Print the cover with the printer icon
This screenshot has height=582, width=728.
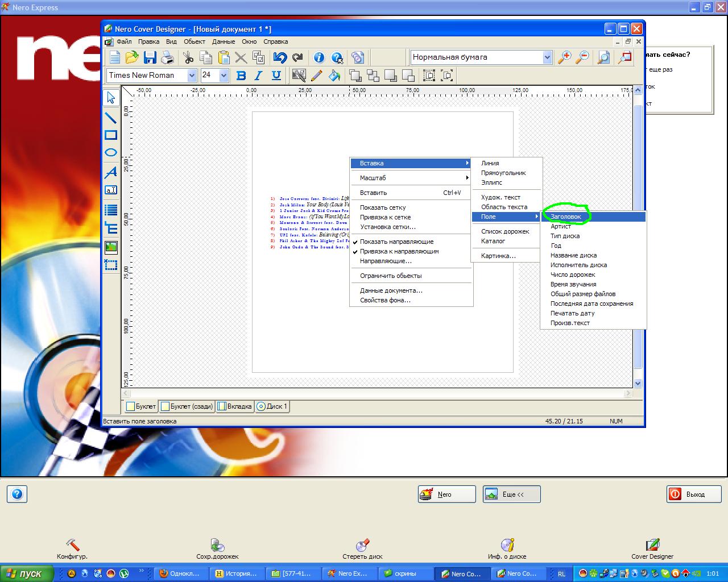point(167,57)
